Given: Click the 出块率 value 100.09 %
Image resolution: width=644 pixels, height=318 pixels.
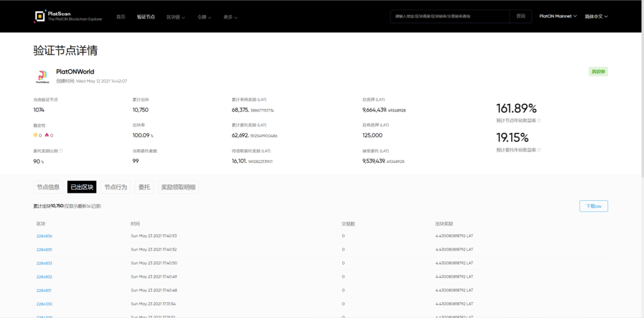Looking at the screenshot, I should pos(143,135).
